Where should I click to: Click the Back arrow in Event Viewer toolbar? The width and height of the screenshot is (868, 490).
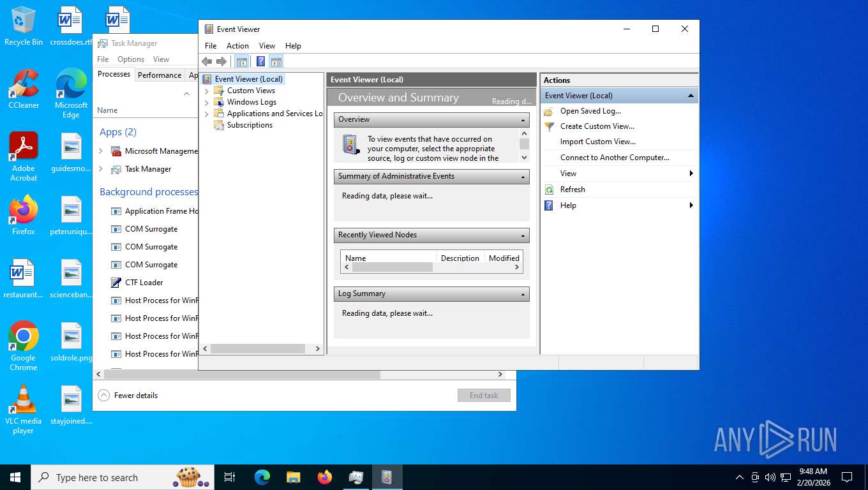[207, 61]
